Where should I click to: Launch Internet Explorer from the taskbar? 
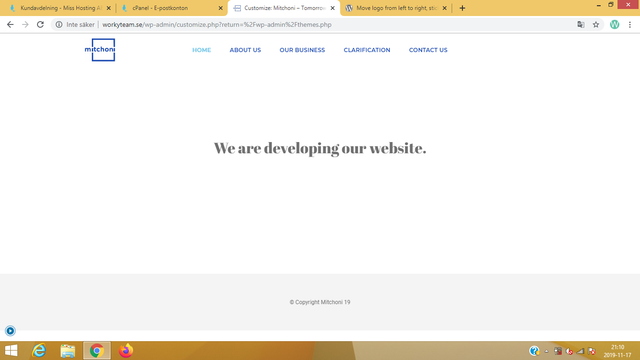tap(39, 351)
